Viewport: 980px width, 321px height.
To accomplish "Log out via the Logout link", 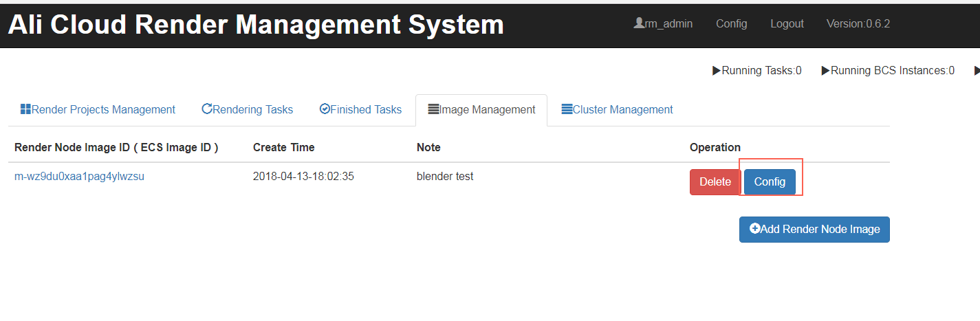I will click(787, 23).
